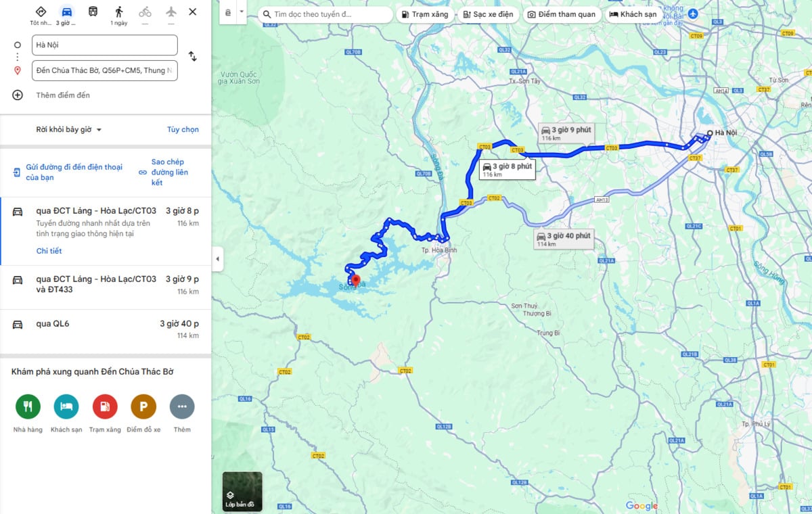Edit the Hà Nội starting point field
The image size is (812, 514).
pos(105,45)
